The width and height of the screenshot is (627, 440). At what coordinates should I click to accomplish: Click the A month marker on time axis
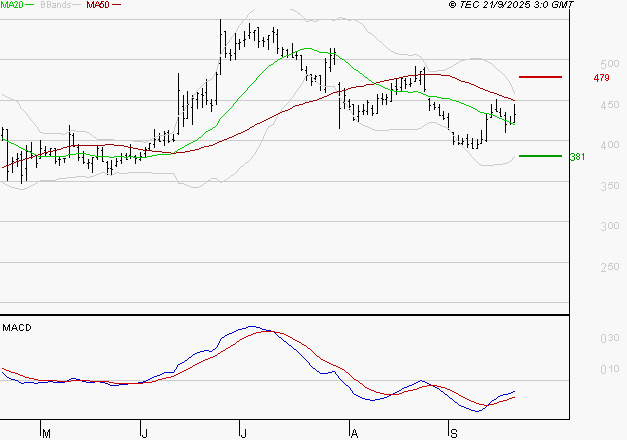tap(353, 433)
